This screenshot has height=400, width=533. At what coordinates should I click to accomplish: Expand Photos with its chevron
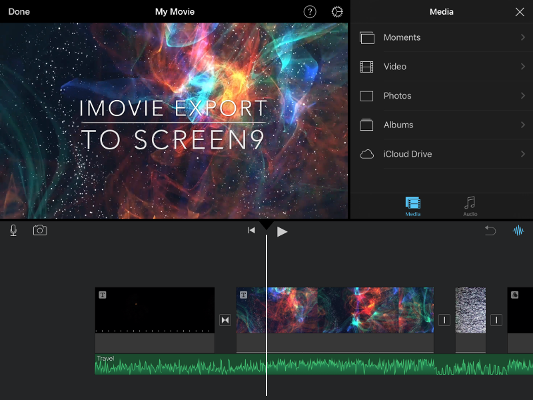pos(523,96)
